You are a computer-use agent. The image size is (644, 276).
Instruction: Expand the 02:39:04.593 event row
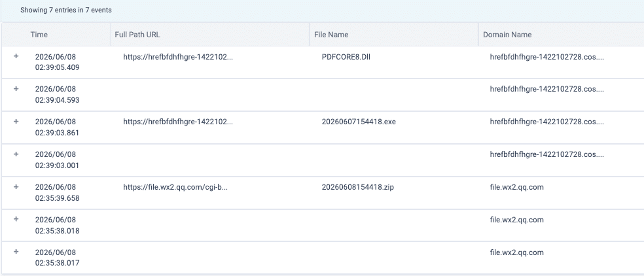[x=16, y=88]
